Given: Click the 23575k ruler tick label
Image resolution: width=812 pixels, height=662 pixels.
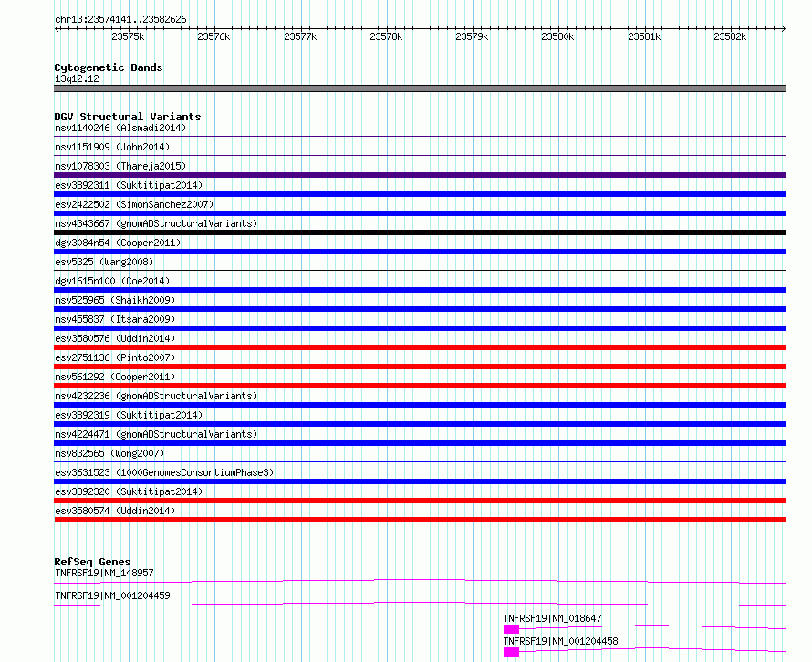Looking at the screenshot, I should [128, 36].
